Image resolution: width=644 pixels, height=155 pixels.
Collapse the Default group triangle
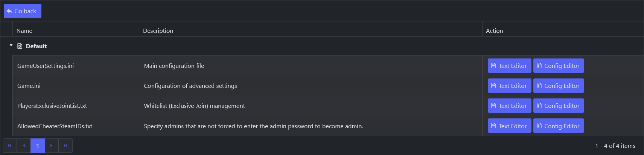(x=11, y=46)
